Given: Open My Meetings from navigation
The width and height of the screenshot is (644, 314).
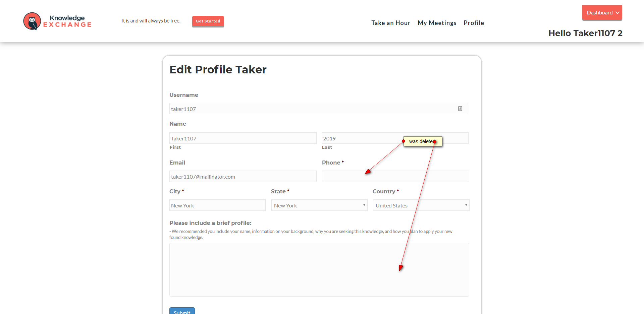Looking at the screenshot, I should [437, 23].
